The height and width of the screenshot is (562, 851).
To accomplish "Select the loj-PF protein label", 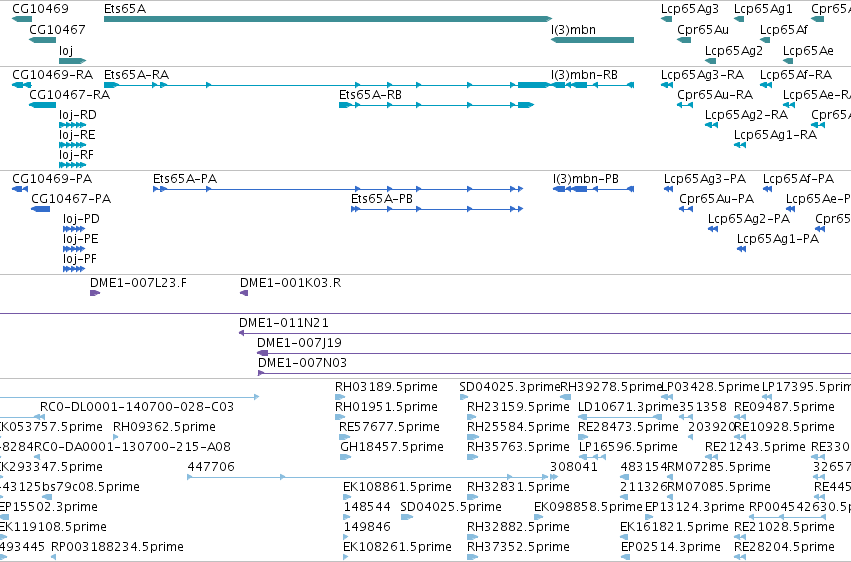I will 80,259.
